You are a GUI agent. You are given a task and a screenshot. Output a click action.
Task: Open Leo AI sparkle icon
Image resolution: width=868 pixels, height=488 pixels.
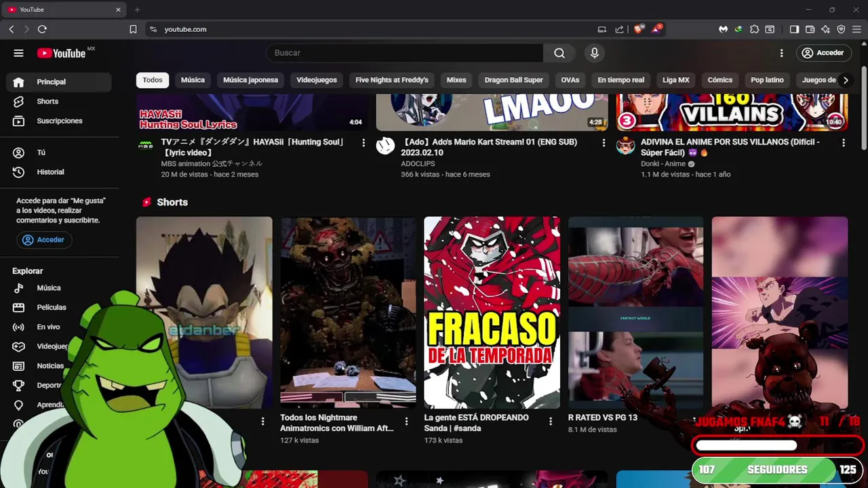pos(826,29)
